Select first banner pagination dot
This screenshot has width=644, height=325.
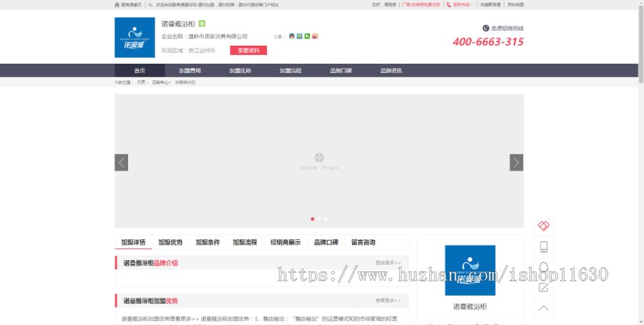(x=313, y=219)
